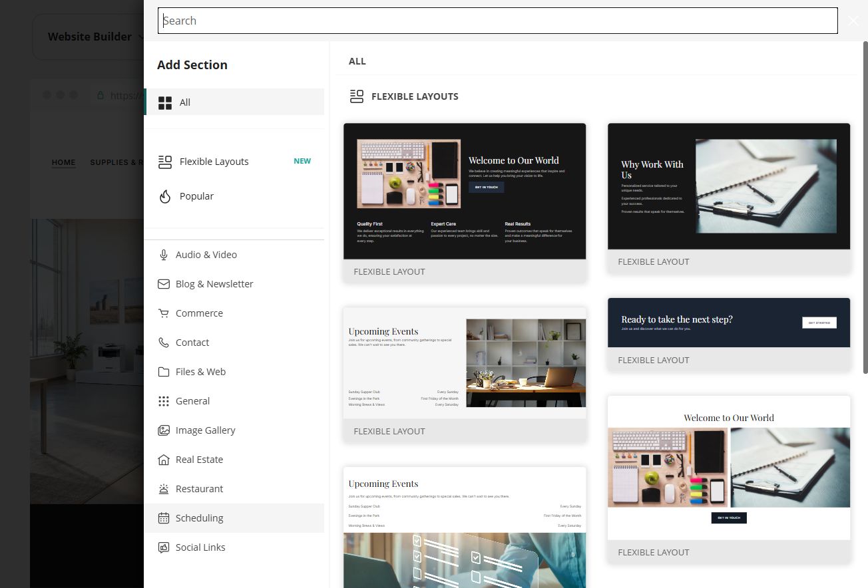The image size is (868, 588).
Task: Click the Real Estate house icon
Action: point(164,460)
